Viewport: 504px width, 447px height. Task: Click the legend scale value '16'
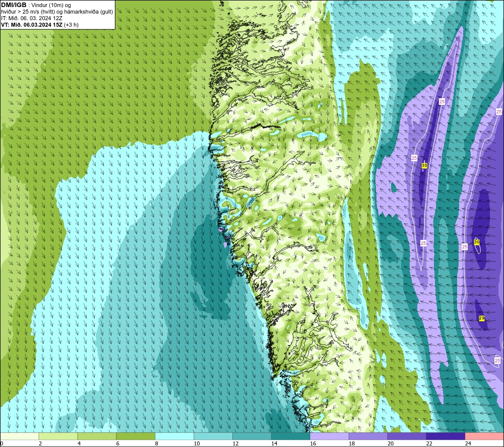[x=313, y=443]
